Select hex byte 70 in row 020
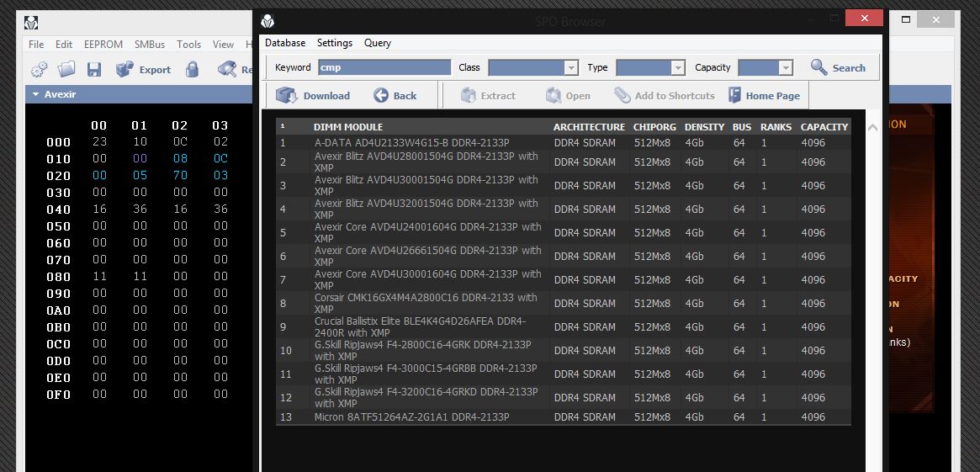The height and width of the screenshot is (472, 980). click(180, 175)
